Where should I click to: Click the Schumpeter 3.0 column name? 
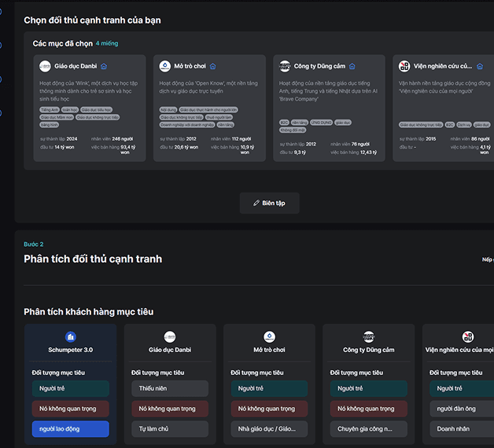click(71, 350)
